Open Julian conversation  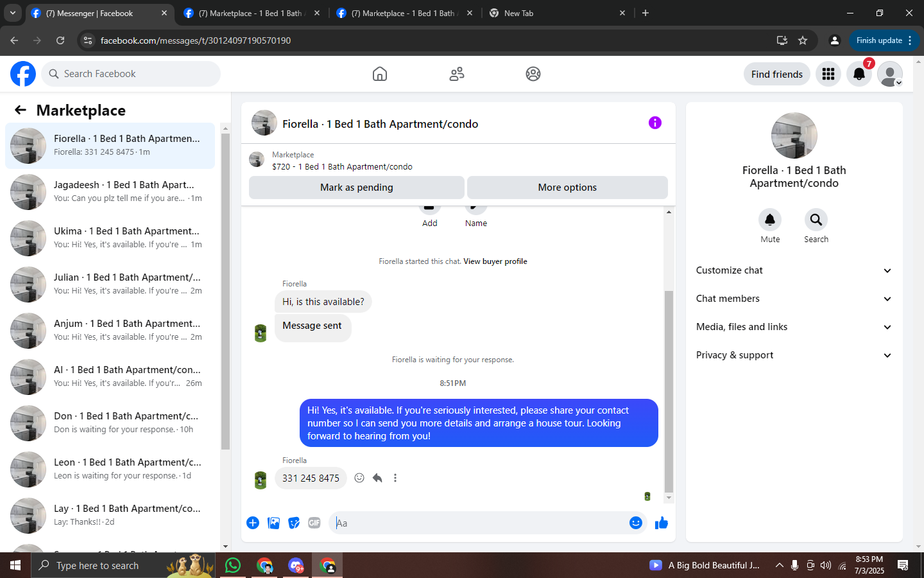tap(110, 285)
